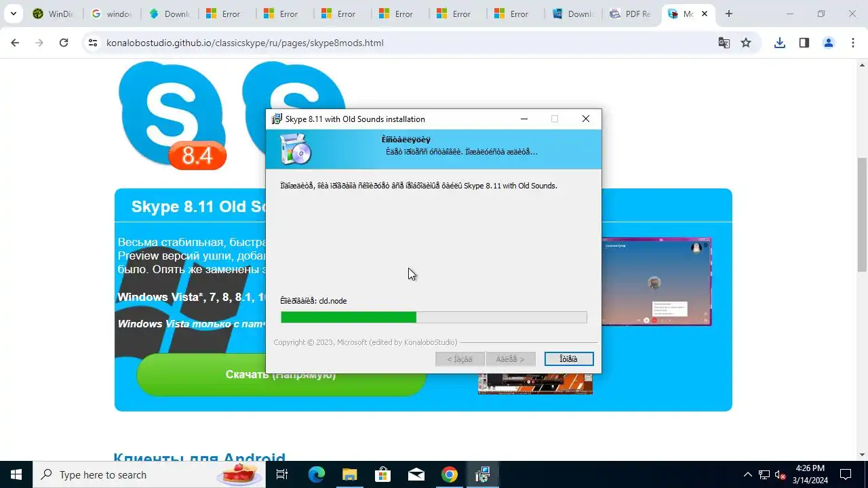Open File Explorer from taskbar

pos(349,474)
